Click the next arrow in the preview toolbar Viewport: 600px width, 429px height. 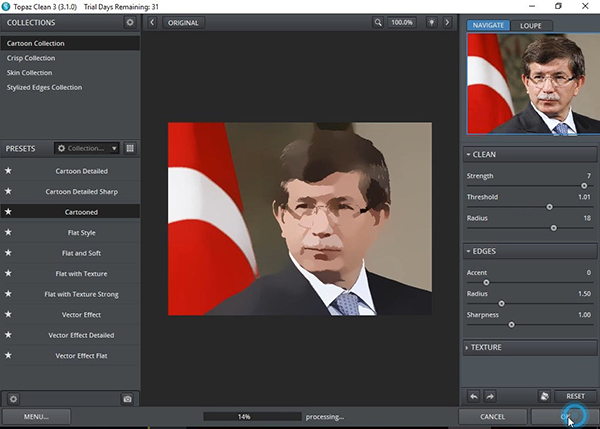click(447, 23)
